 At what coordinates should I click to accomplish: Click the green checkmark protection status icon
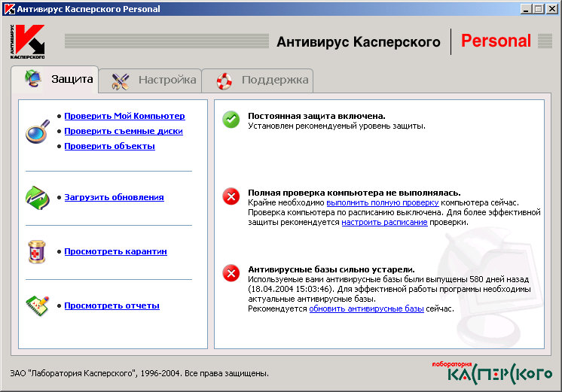click(231, 120)
